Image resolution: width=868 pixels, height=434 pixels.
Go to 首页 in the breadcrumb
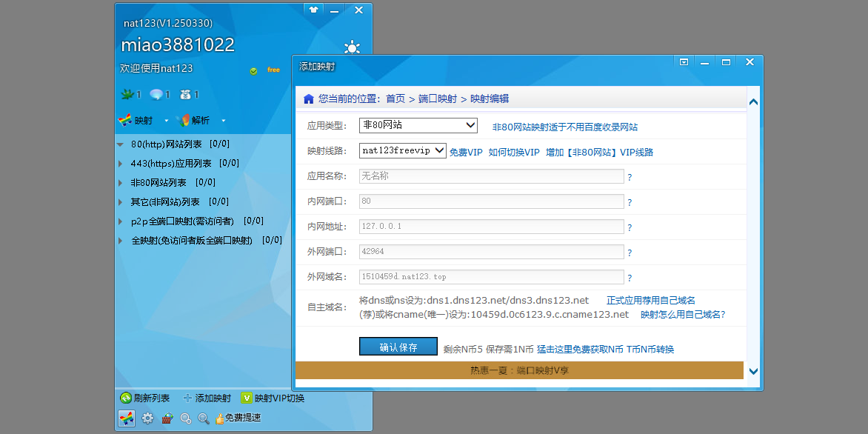395,99
